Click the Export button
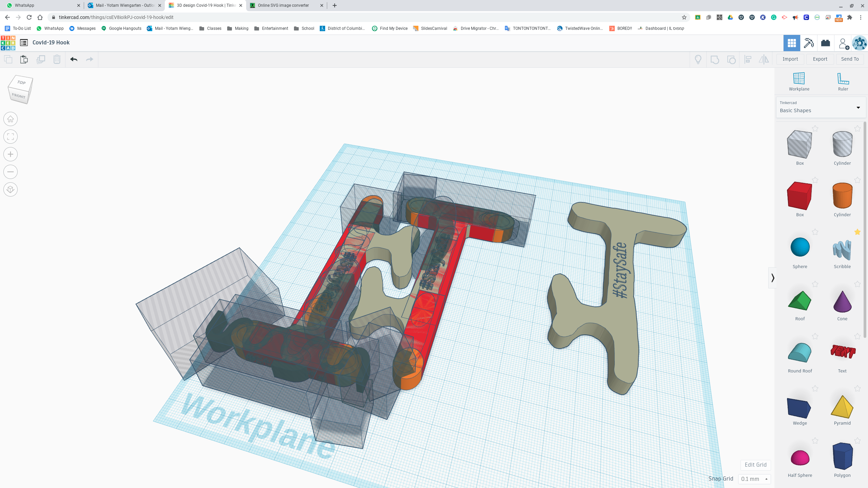This screenshot has width=868, height=488. [x=820, y=59]
